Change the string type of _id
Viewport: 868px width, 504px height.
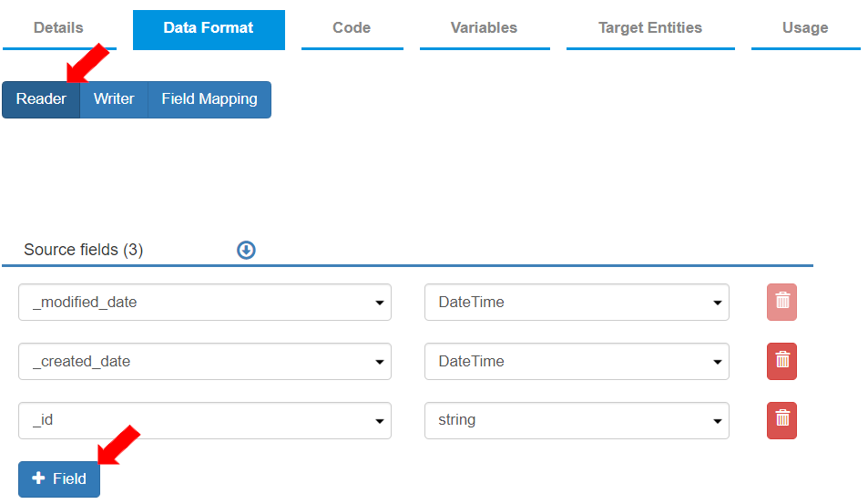tap(577, 420)
